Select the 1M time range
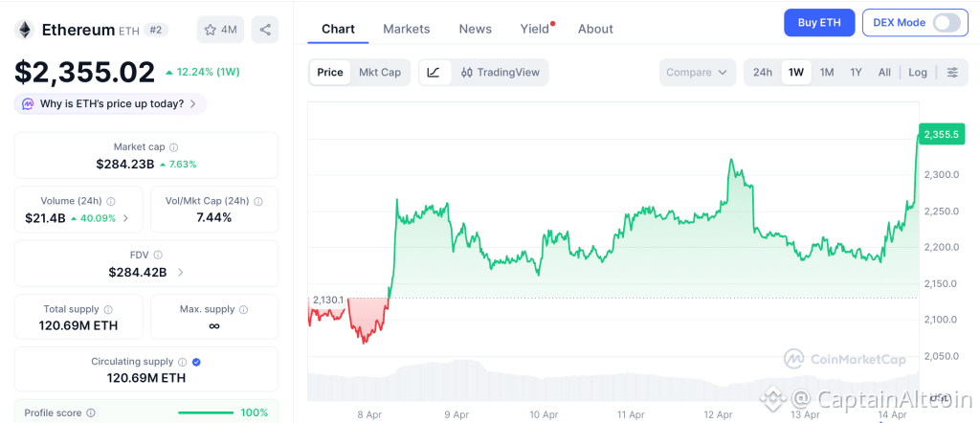Viewport: 980px width, 423px height. (x=827, y=73)
